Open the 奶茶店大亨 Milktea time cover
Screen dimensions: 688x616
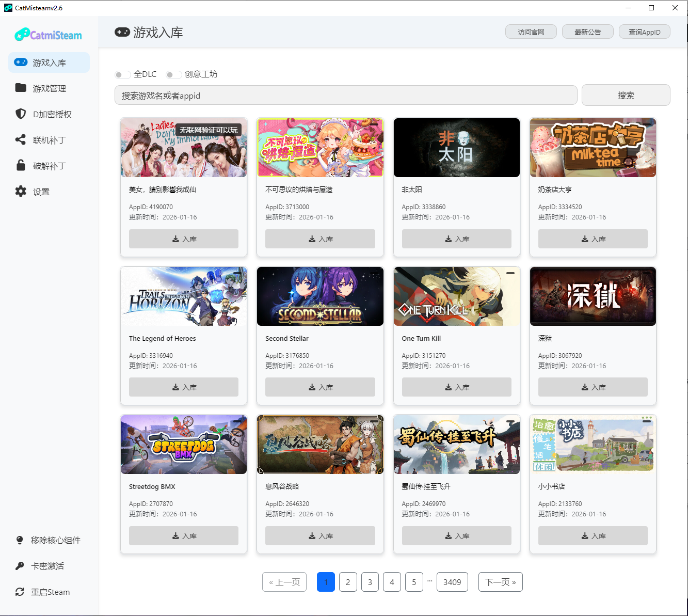593,148
